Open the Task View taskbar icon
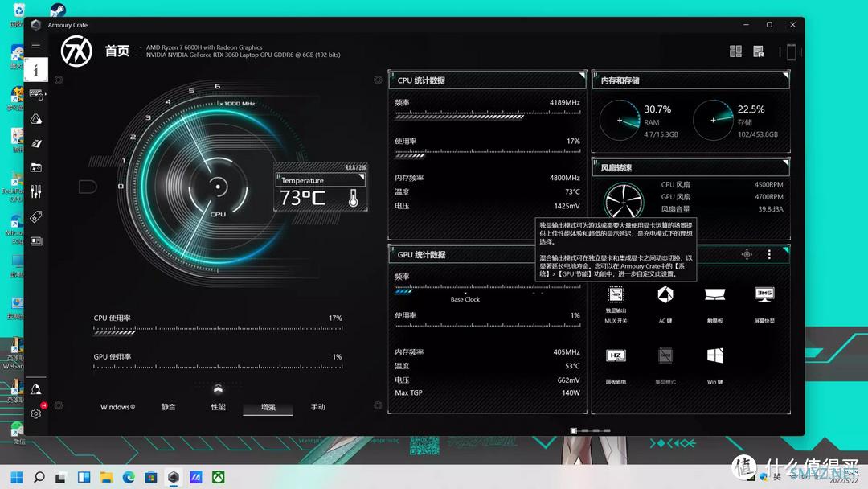Screen dimensions: 868x489 (x=61, y=478)
